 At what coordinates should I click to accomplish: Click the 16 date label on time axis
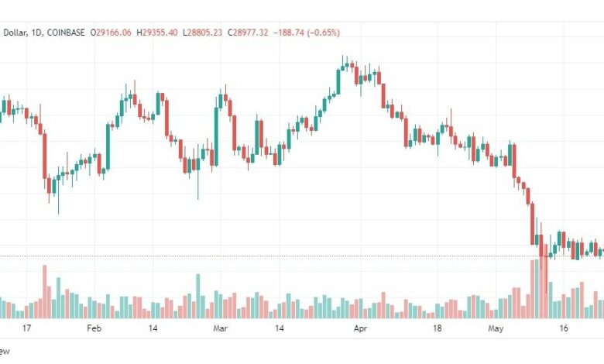coord(563,328)
